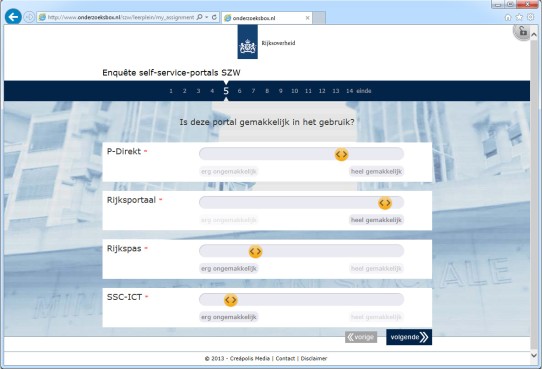Jump to the 'einde' step

point(364,91)
